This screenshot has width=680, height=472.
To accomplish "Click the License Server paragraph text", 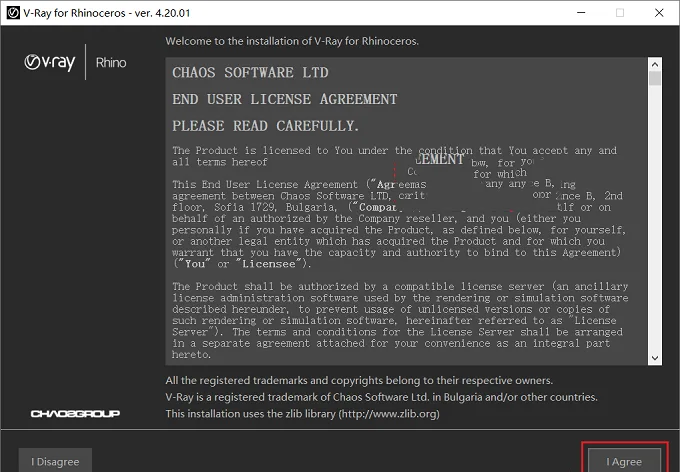I will click(x=400, y=321).
